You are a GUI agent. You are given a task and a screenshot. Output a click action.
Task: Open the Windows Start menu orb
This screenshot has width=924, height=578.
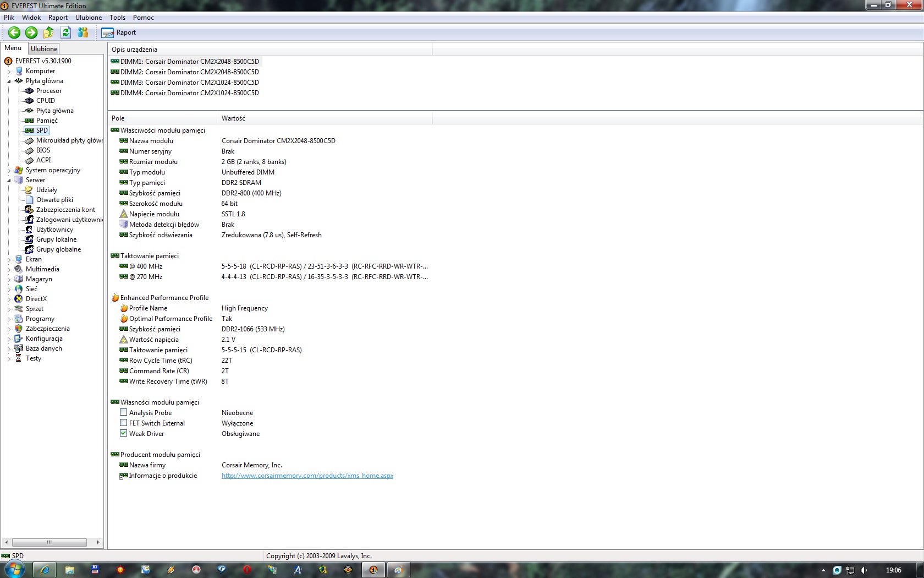[15, 569]
